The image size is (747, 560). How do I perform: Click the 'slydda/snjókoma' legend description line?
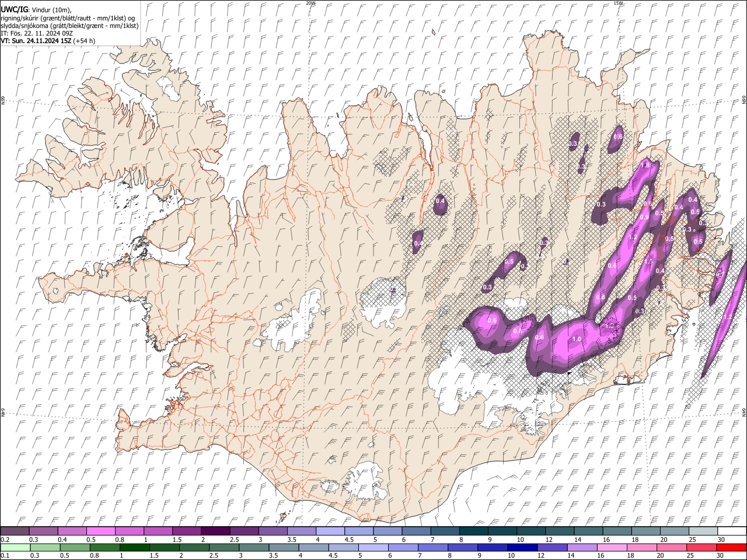click(x=69, y=26)
